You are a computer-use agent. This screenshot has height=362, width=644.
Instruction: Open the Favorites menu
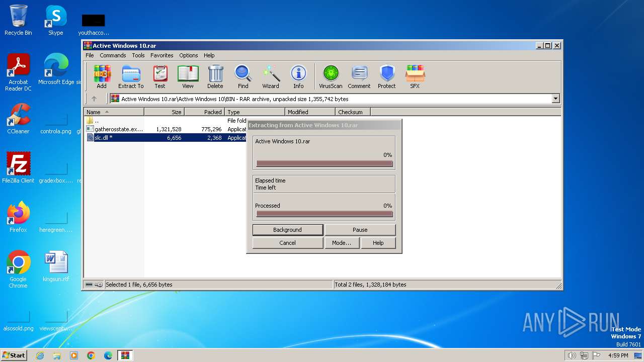(162, 55)
